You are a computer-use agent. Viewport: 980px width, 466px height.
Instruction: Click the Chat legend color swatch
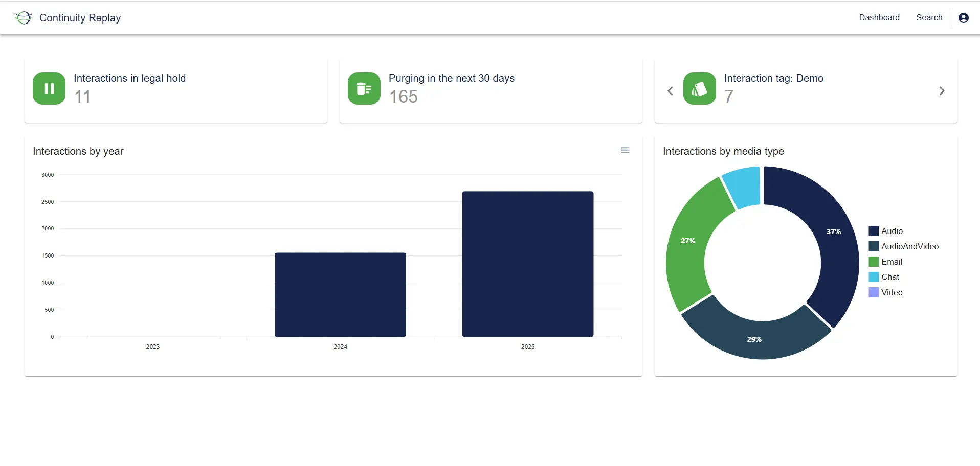[x=874, y=277]
